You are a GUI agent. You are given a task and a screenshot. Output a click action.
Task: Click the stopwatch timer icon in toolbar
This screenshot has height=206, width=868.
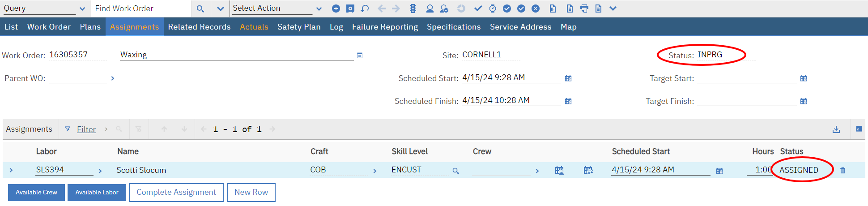pyautogui.click(x=493, y=9)
